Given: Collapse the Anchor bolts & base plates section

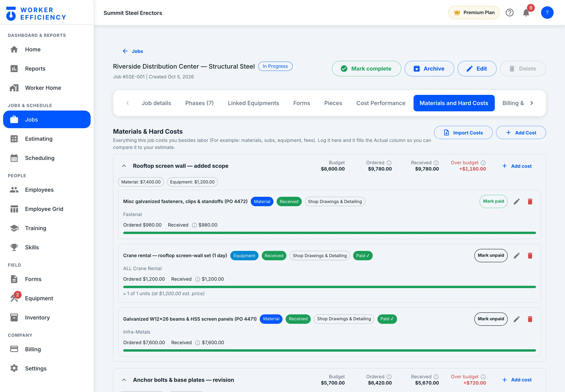Looking at the screenshot, I should 124,380.
